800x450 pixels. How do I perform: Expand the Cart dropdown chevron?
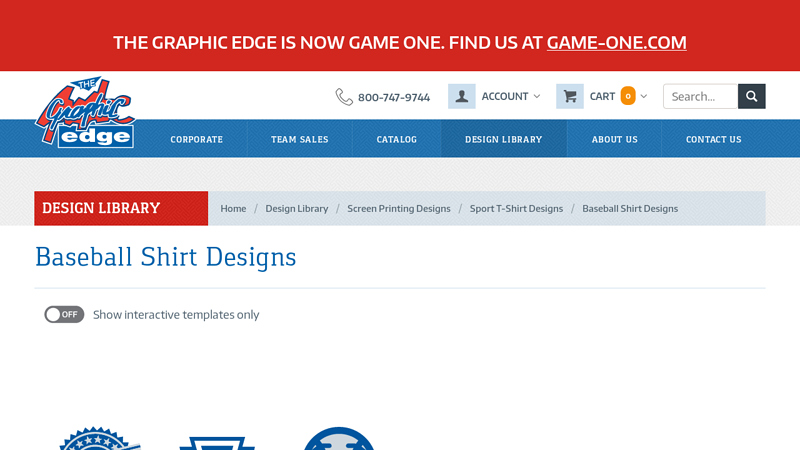tap(644, 96)
